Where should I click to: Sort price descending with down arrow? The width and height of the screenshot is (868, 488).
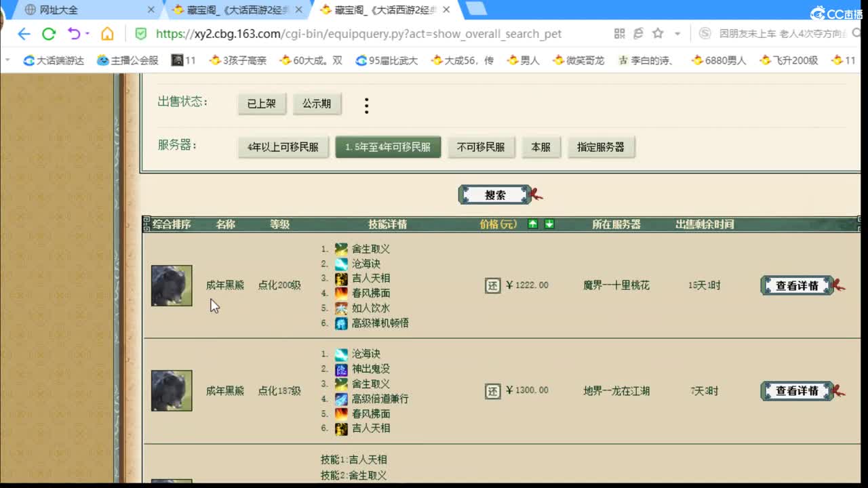549,224
